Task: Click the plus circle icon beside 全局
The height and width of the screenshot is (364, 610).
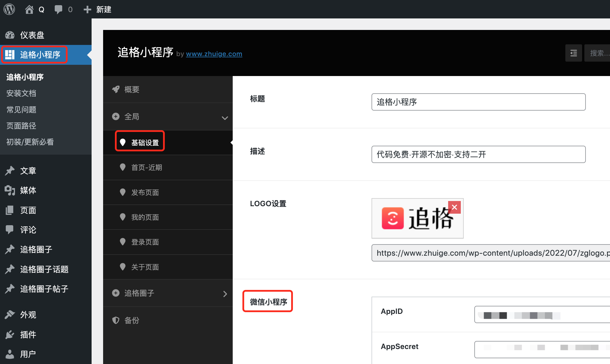Action: click(116, 116)
